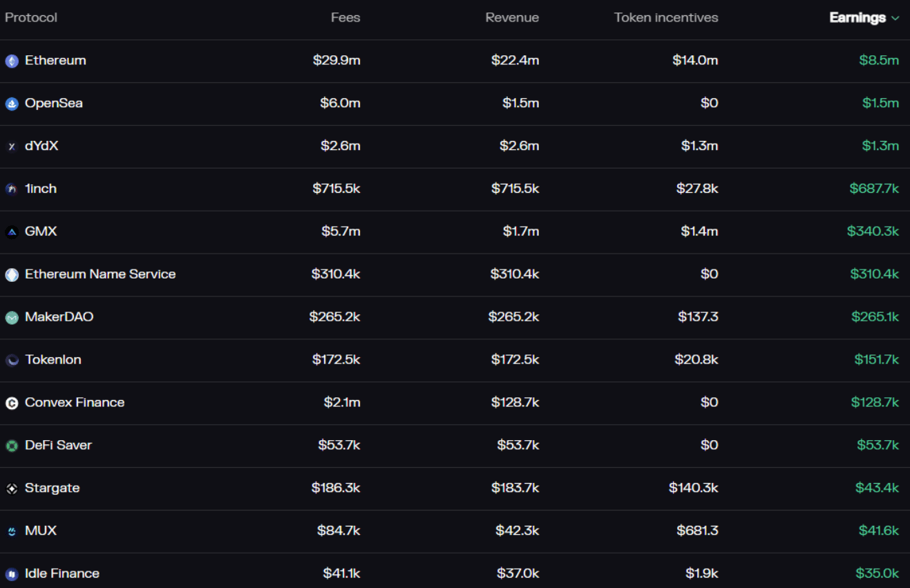This screenshot has height=588, width=910.
Task: Open the MUX protocol name link
Action: 41,531
